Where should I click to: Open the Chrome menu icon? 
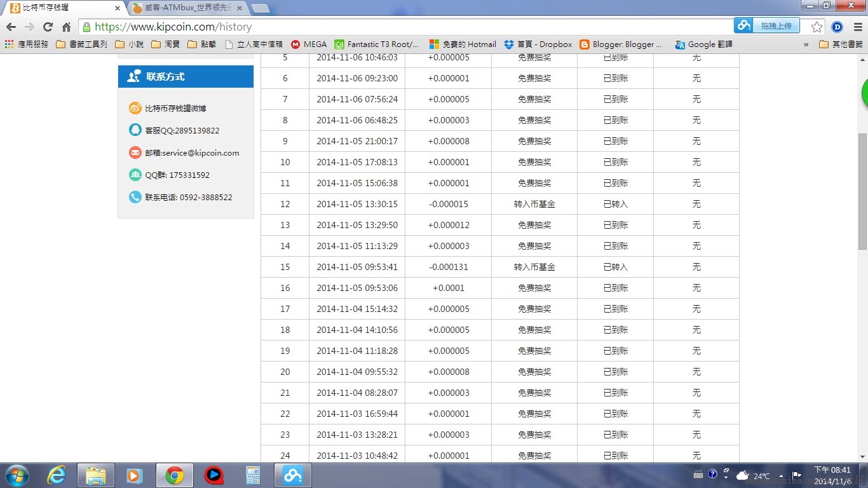click(857, 27)
